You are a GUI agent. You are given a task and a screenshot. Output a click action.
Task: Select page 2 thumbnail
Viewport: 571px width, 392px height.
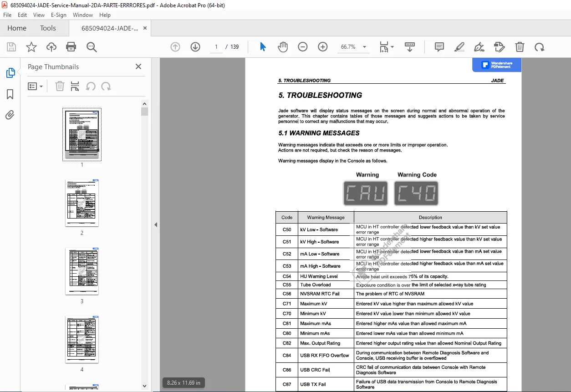tap(82, 203)
